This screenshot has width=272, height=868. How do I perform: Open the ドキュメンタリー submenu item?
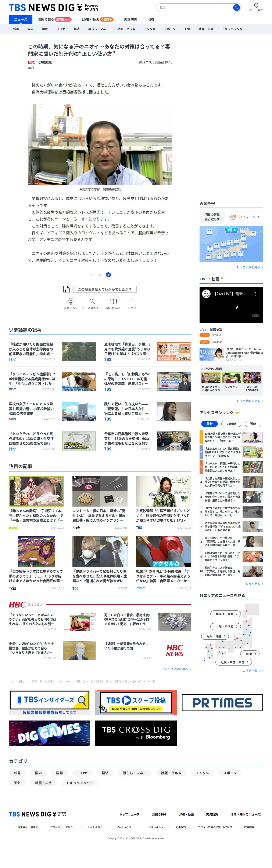[x=233, y=29]
